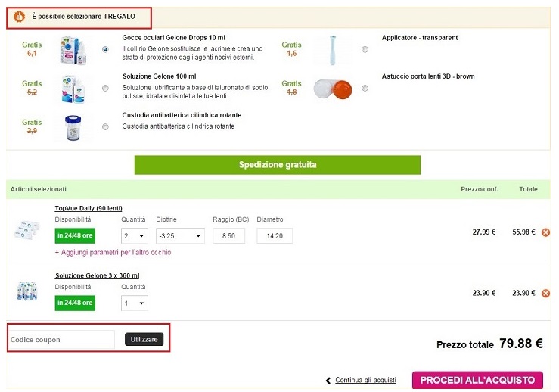Focus the Codice coupon input field

[x=61, y=340]
